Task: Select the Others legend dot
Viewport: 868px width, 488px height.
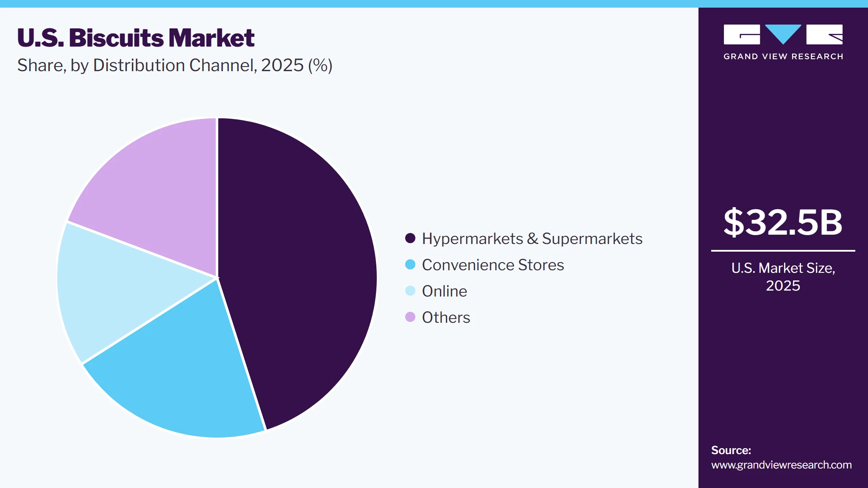Action: pos(410,317)
